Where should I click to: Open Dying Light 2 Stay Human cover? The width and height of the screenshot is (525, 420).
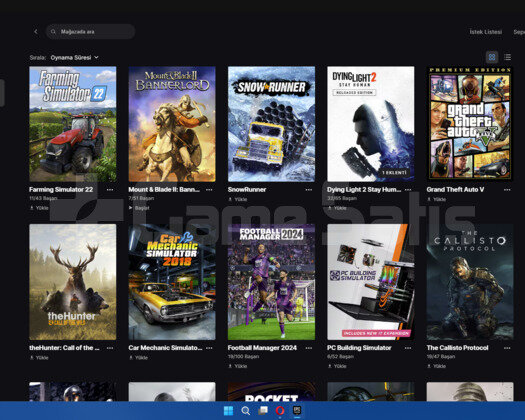[x=371, y=124]
